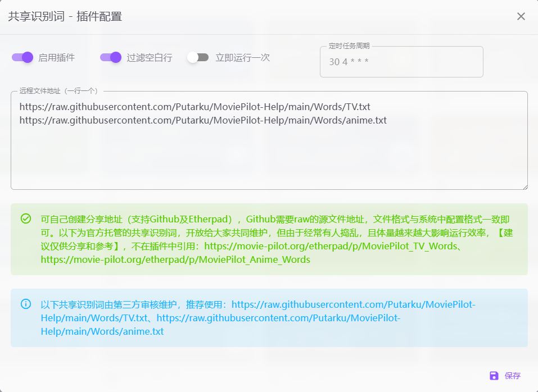Screen dimensions: 538x392
Task: Disable the 过滤空白行 switch
Action: [111, 57]
